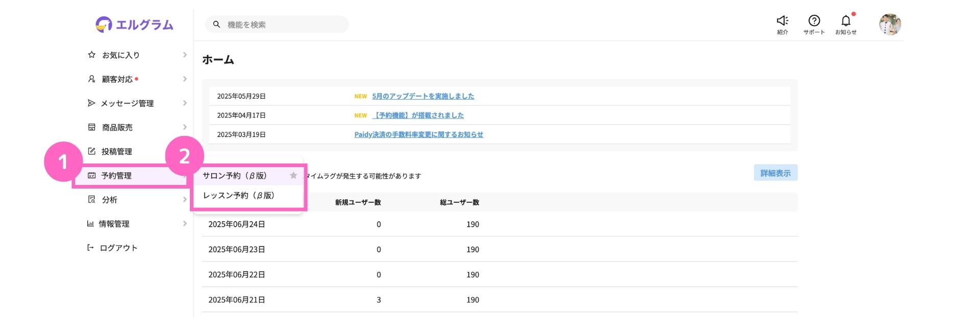Click the お気に入り star icon

pos(92,55)
